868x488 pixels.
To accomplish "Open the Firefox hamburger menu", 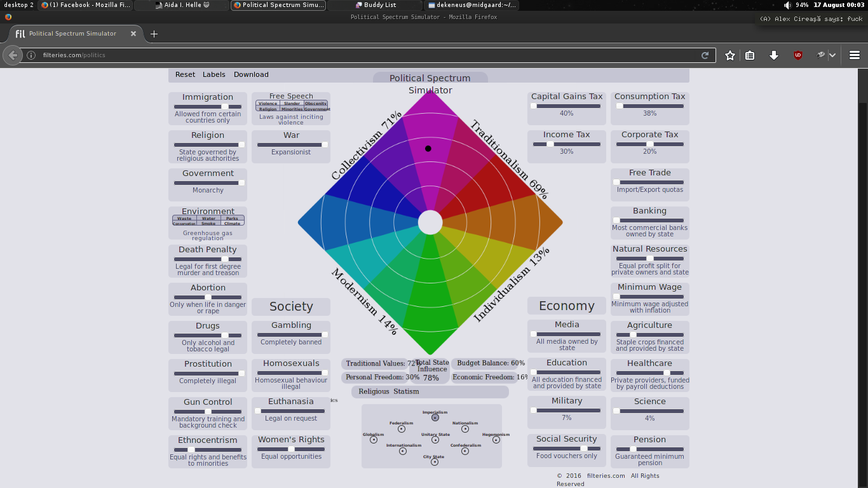I will pyautogui.click(x=855, y=55).
